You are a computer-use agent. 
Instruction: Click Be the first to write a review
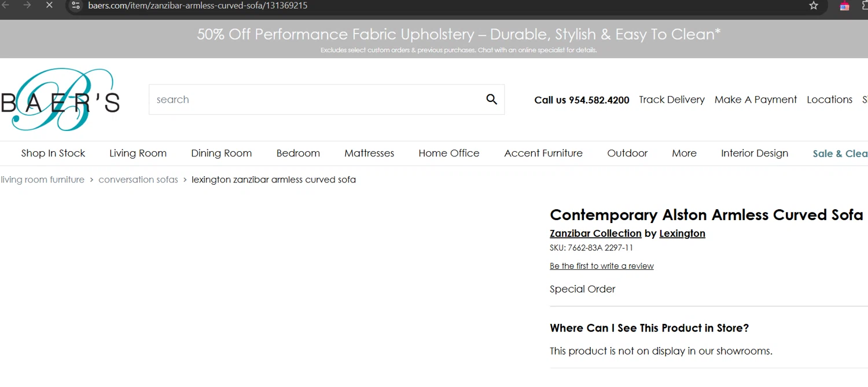click(x=602, y=266)
